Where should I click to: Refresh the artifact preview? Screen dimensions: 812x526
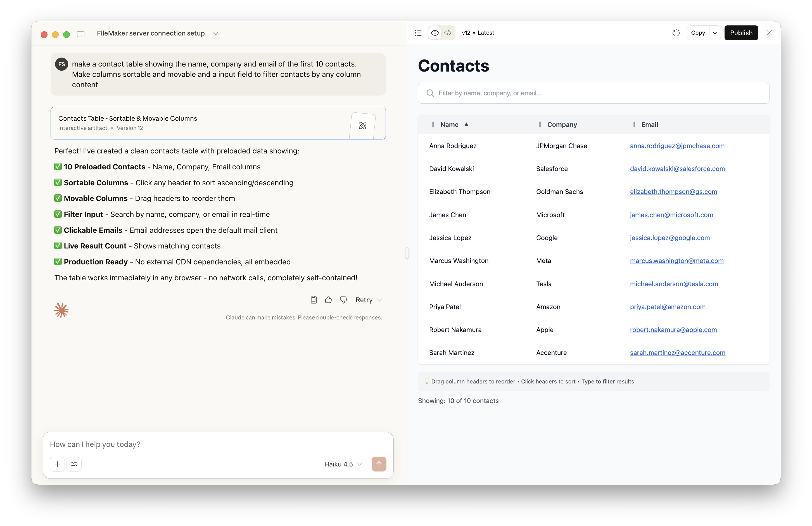676,33
